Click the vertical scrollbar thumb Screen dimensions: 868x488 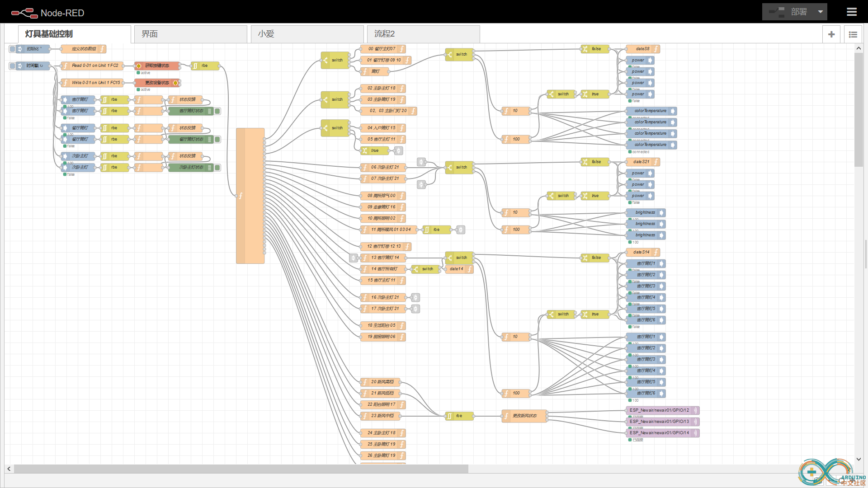859,110
